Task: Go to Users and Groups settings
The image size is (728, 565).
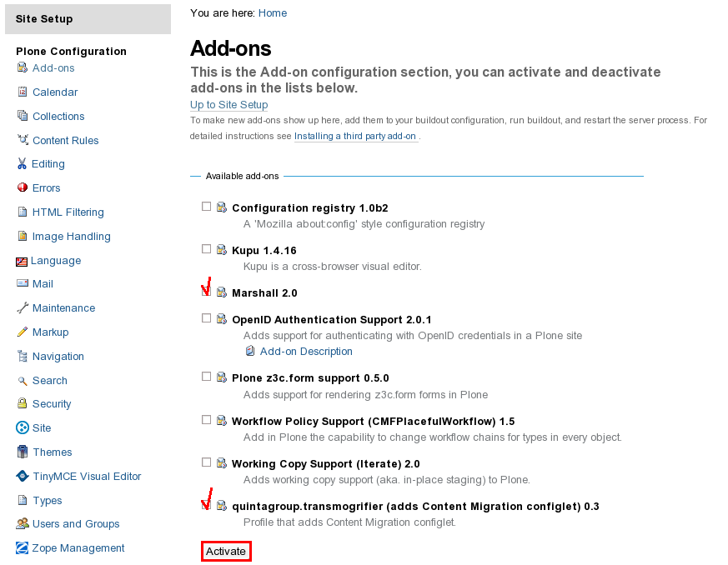Action: pyautogui.click(x=76, y=524)
